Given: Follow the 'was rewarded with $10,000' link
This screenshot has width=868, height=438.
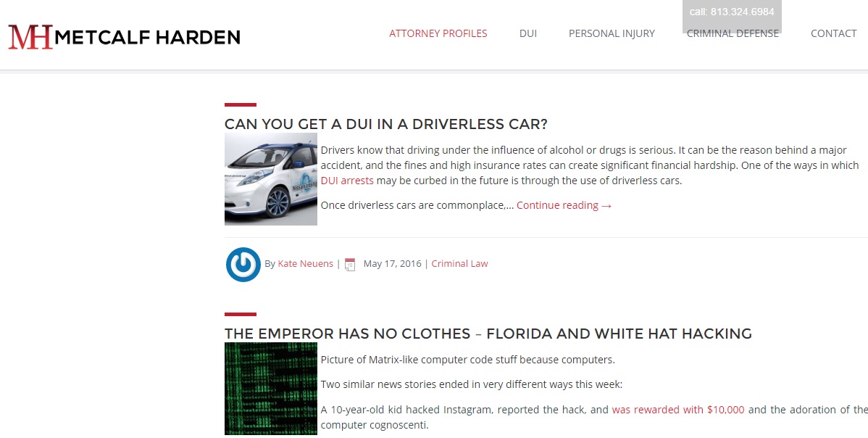Looking at the screenshot, I should coord(678,410).
